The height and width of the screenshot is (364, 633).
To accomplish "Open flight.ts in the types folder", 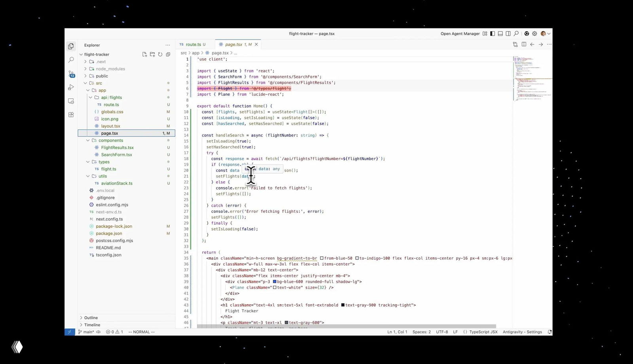I will pos(108,169).
